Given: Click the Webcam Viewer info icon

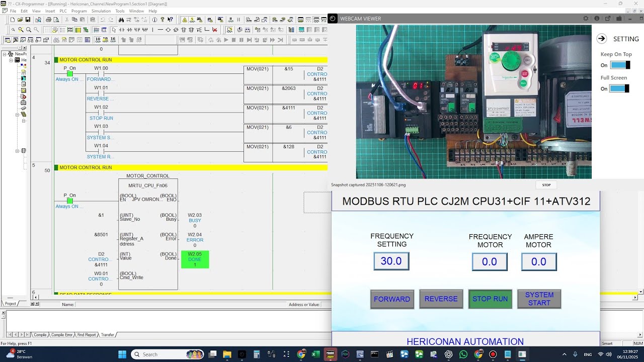Looking at the screenshot, I should (597, 19).
